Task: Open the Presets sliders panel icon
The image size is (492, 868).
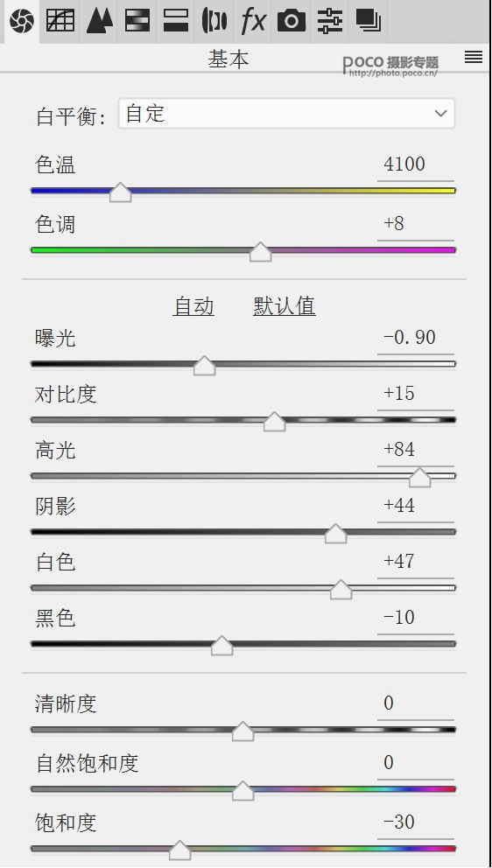Action: [x=330, y=21]
